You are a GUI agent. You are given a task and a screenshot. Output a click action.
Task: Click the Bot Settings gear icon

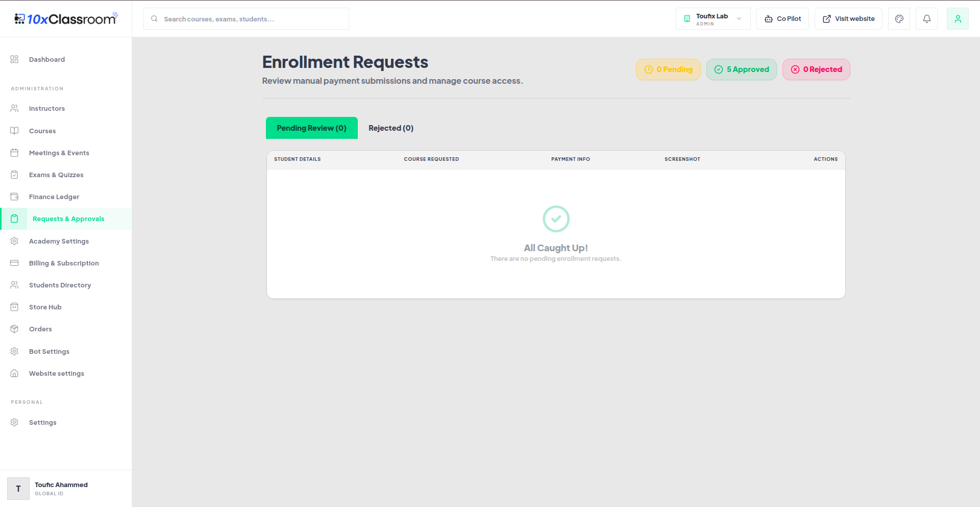click(x=14, y=351)
